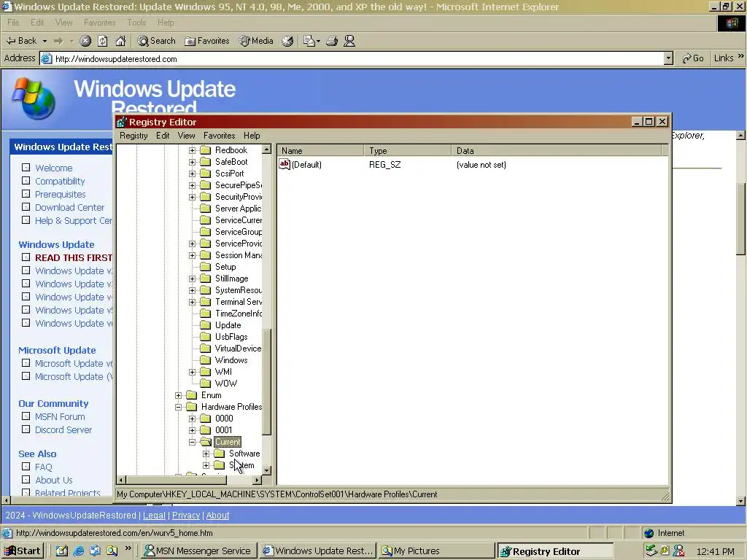Open the Favorites menu in Registry Editor
Screen dimensions: 747x560
219,135
